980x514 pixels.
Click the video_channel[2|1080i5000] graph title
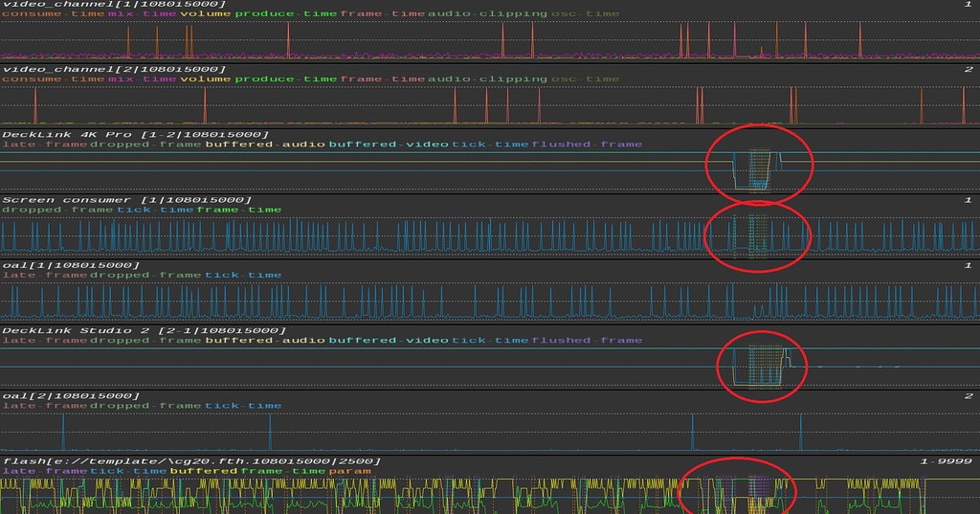pos(114,70)
